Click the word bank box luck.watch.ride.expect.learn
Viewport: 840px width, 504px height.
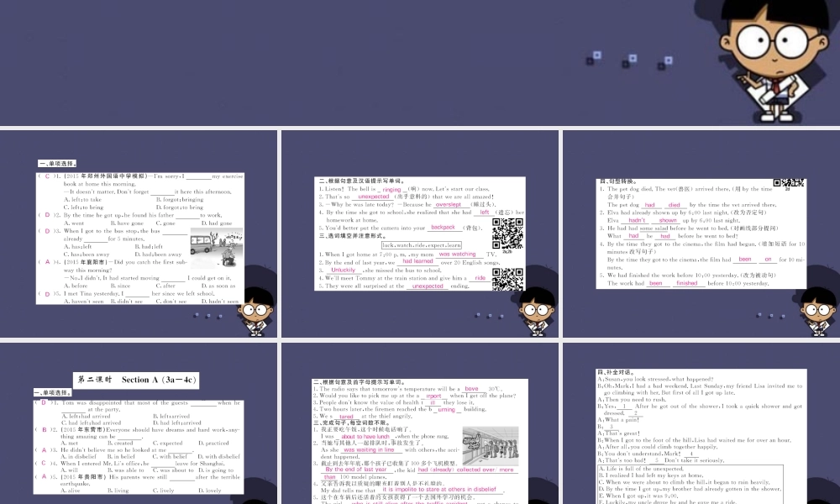click(x=422, y=245)
